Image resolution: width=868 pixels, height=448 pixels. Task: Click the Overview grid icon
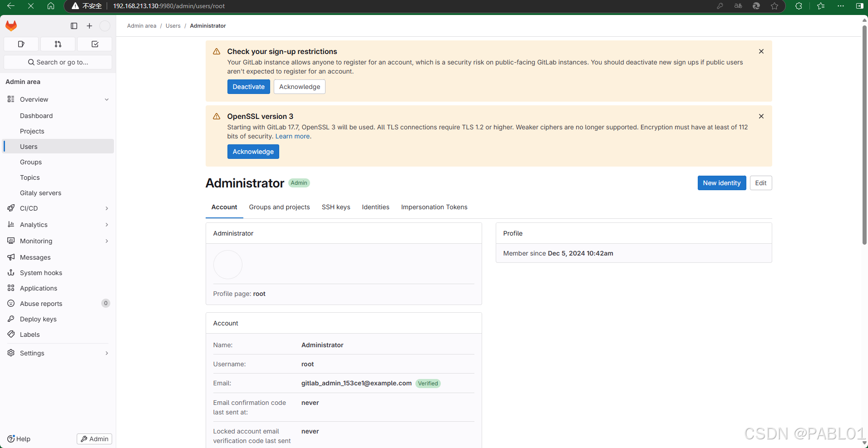click(11, 99)
